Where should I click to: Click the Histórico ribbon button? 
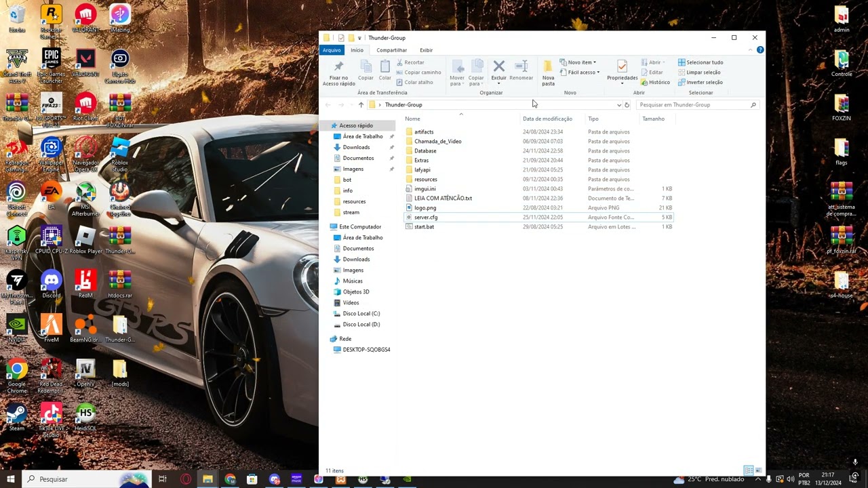pos(655,82)
